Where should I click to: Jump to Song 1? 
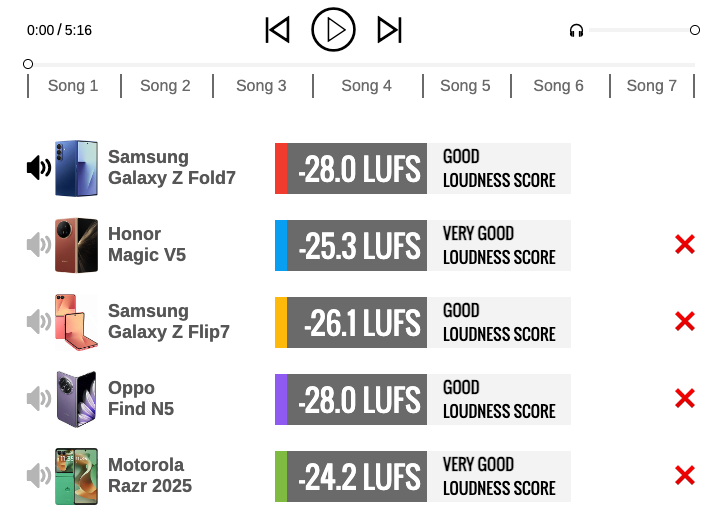point(73,86)
